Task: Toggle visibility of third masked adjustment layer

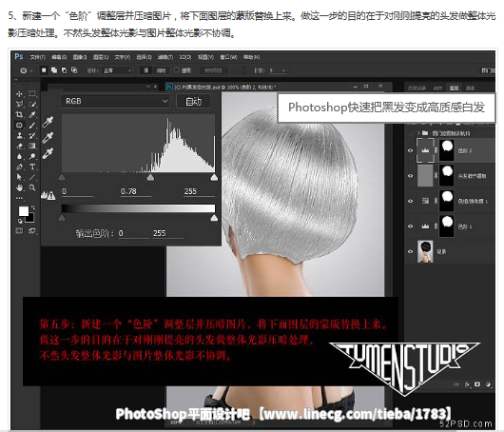Action: point(411,201)
